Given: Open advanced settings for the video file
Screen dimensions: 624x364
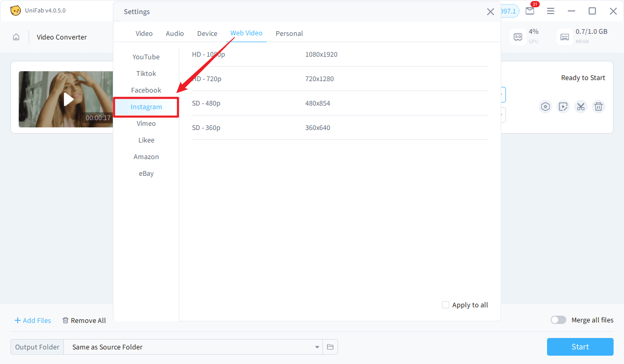Looking at the screenshot, I should [x=545, y=106].
